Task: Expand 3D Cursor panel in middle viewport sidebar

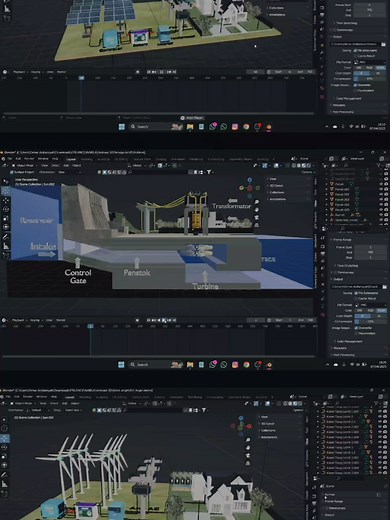Action: tap(276, 186)
